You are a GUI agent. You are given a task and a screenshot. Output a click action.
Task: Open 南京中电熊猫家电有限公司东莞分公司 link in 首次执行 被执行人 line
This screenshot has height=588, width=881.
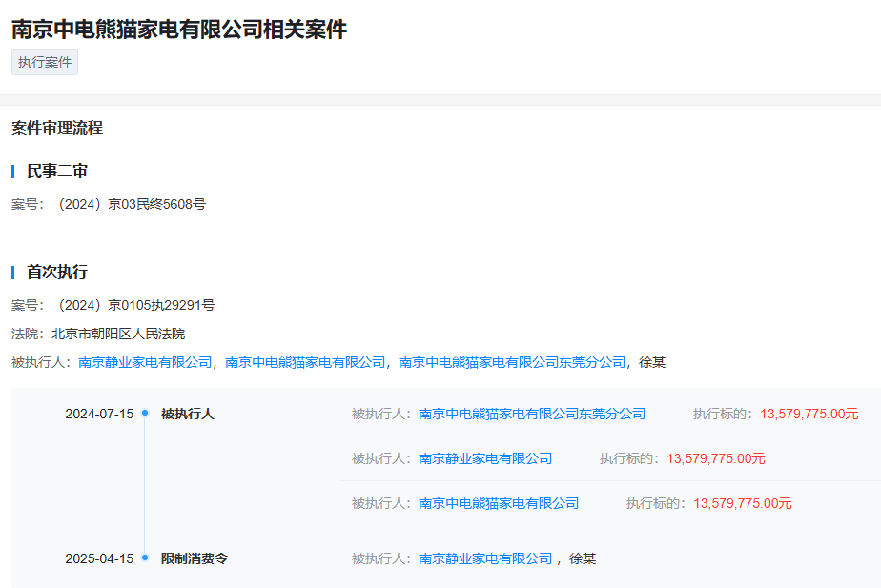[x=512, y=362]
